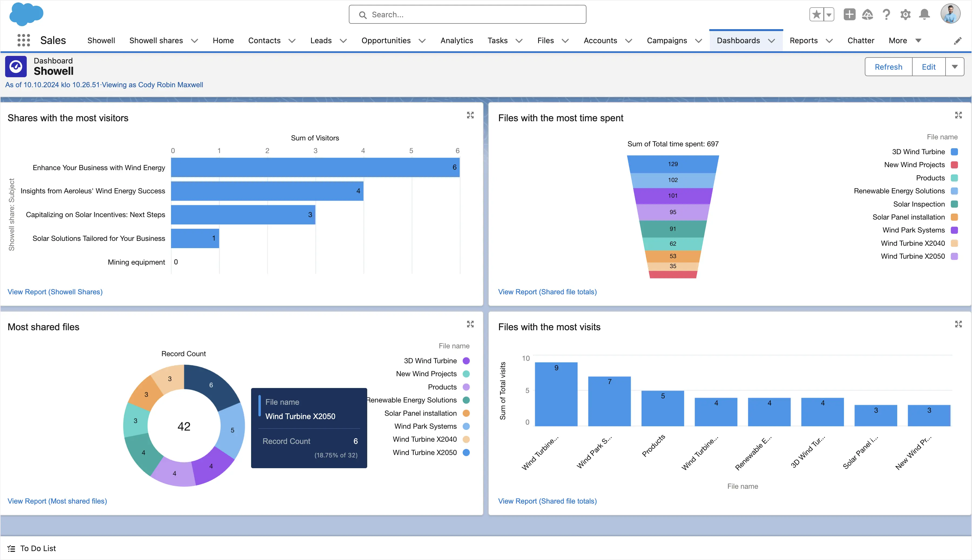The width and height of the screenshot is (972, 560).
Task: Click Solar Panel installation orange dot in donut legend
Action: point(466,413)
